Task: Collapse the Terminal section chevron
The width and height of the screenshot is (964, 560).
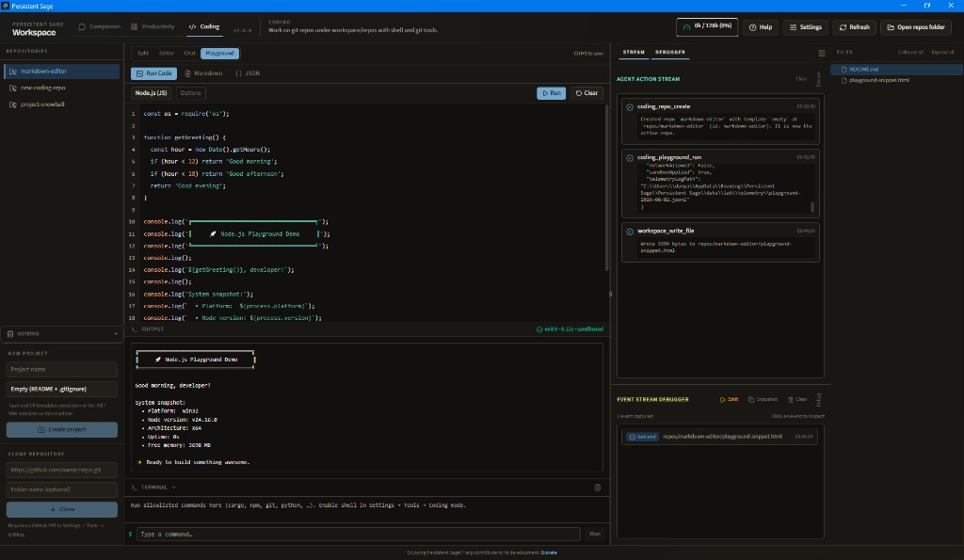Action: (x=173, y=488)
